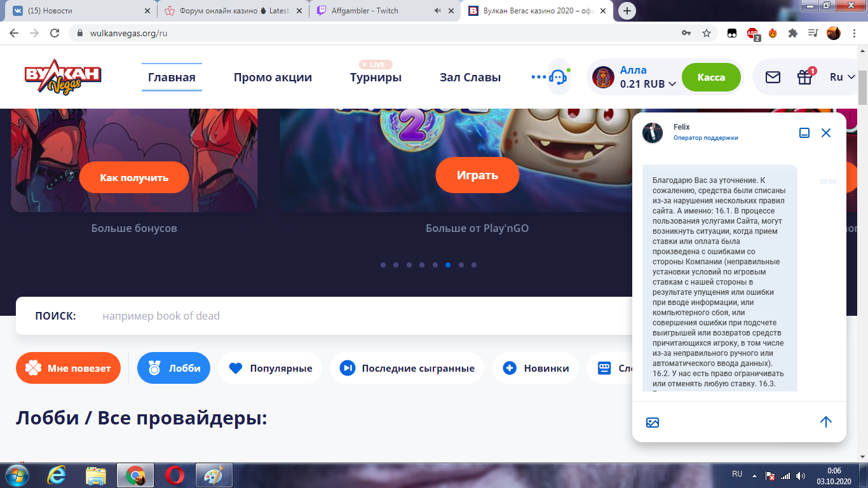Send the chat message with arrow icon
The image size is (868, 488).
(826, 422)
